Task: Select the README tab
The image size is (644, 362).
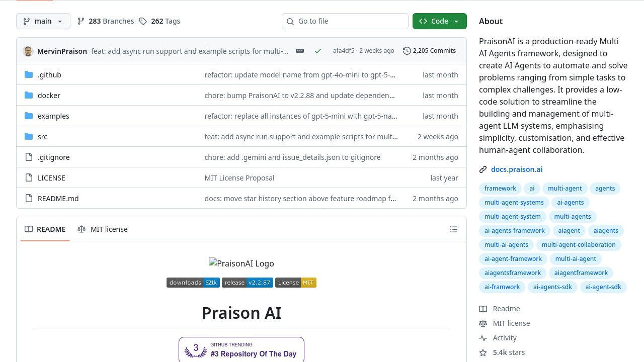Action: click(x=45, y=229)
